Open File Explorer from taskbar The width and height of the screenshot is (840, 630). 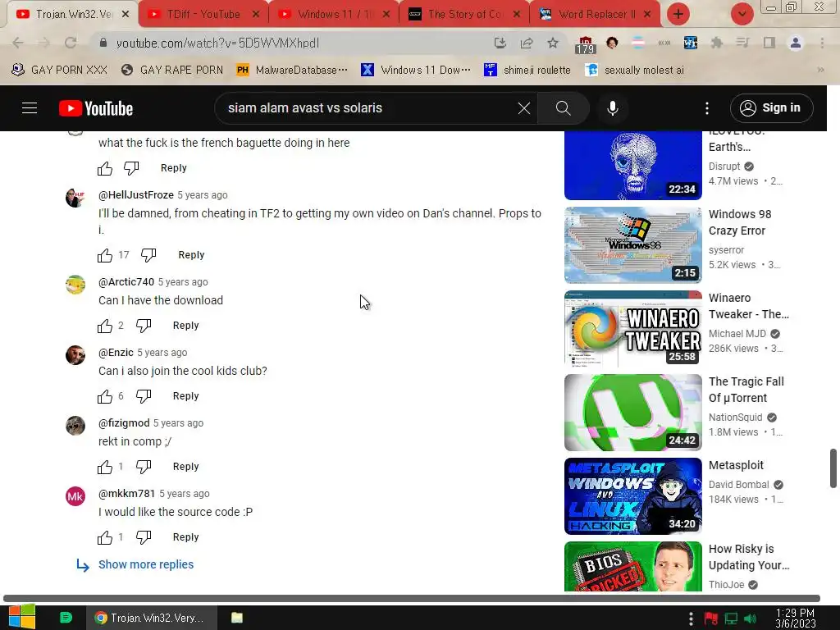(x=237, y=618)
